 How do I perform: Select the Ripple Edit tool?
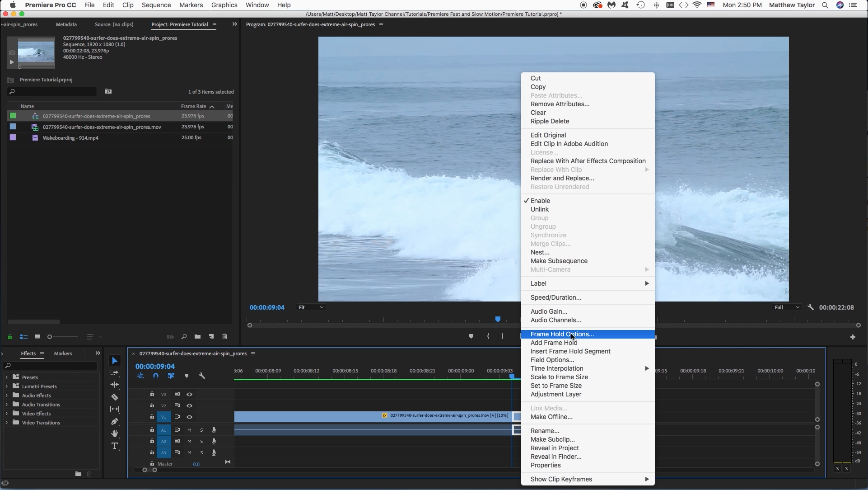[115, 385]
